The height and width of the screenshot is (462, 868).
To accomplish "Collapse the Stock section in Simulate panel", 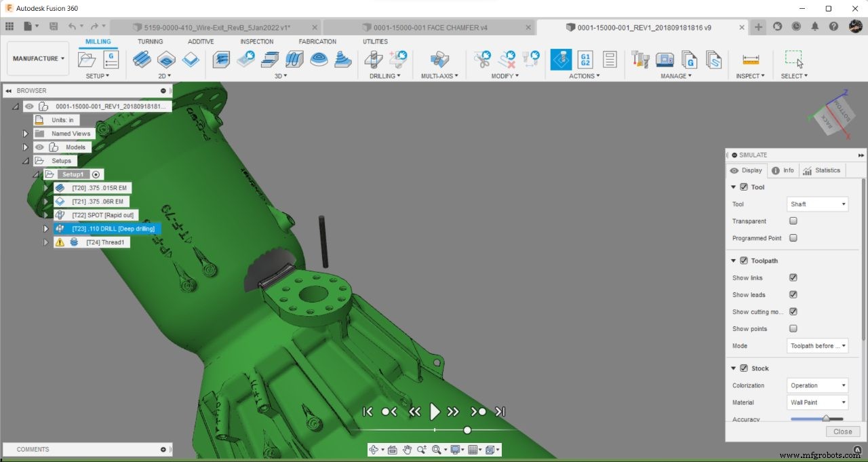I will point(733,368).
